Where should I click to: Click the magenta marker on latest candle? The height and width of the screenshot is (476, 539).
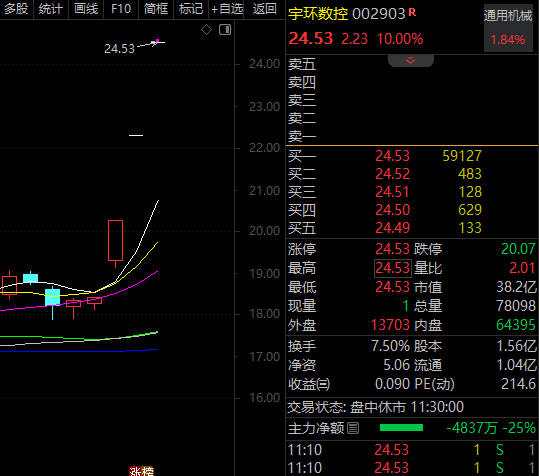coord(157,41)
